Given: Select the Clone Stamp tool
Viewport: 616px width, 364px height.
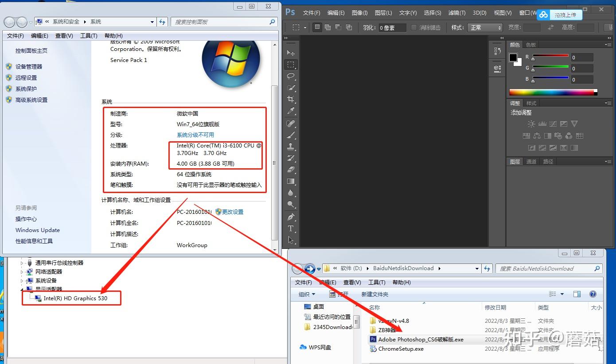Looking at the screenshot, I should pyautogui.click(x=291, y=147).
